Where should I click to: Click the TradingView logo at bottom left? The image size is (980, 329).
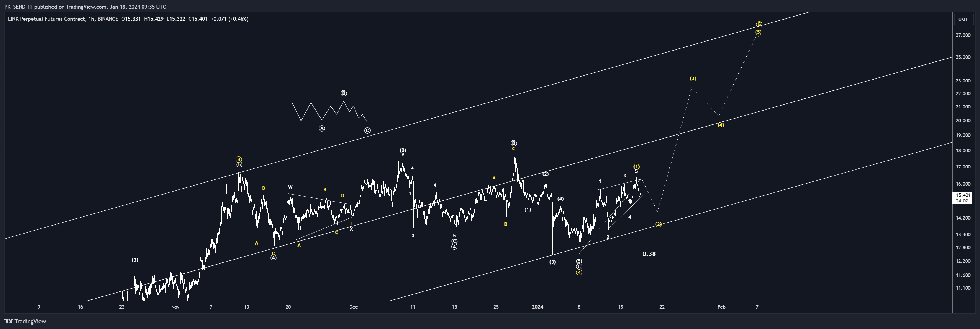[25, 321]
